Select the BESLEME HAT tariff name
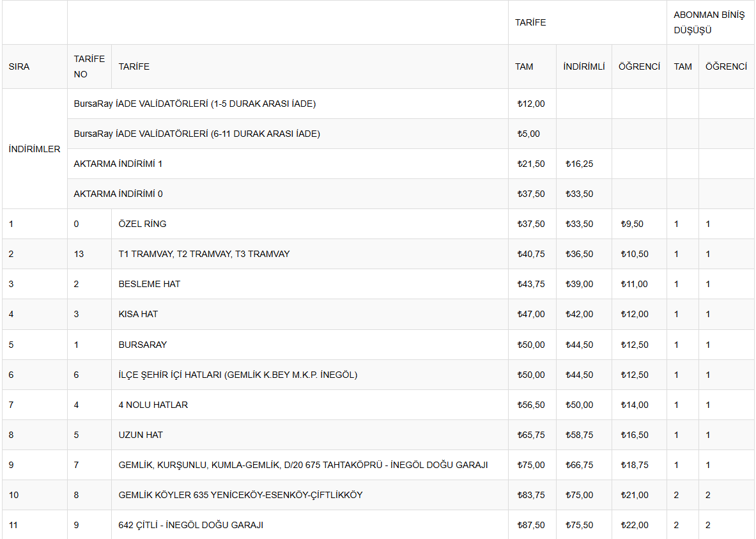Screen dimensions: 756x539 pyautogui.click(x=150, y=285)
